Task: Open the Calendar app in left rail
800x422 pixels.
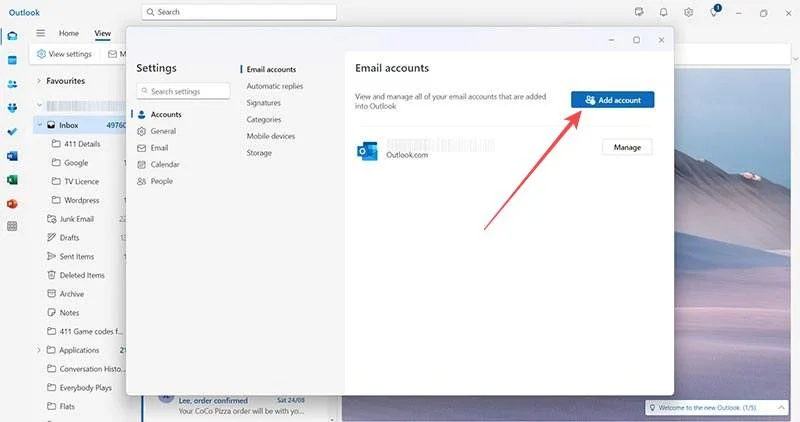Action: coord(12,60)
